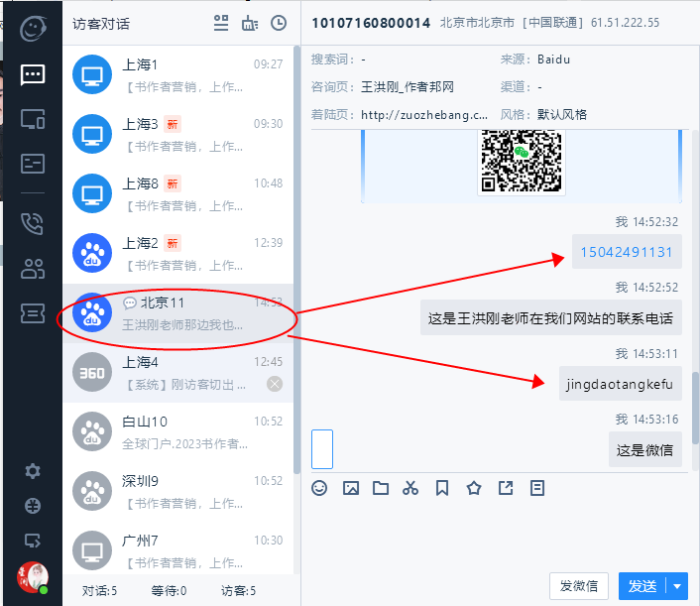Insert an emoji from the smiley icon

319,488
